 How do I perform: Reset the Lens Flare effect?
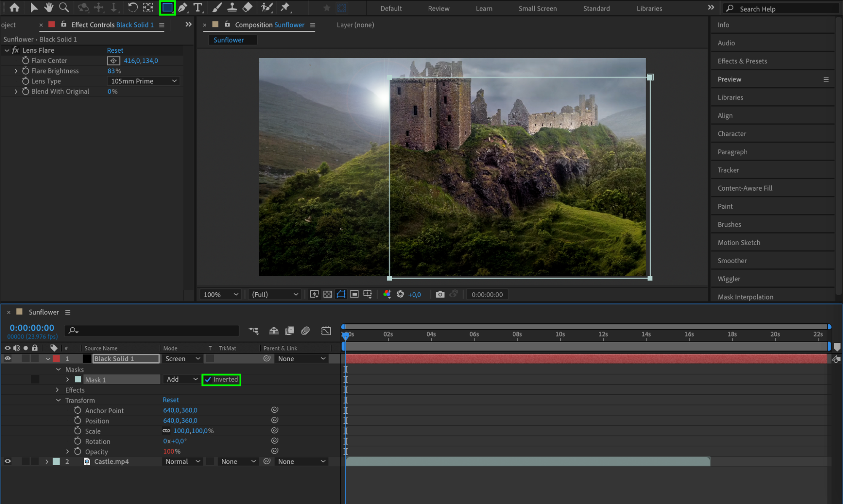(x=115, y=50)
